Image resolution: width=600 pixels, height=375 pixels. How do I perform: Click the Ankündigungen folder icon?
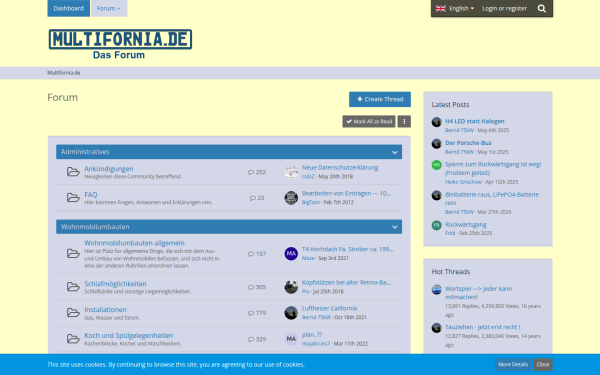73,171
